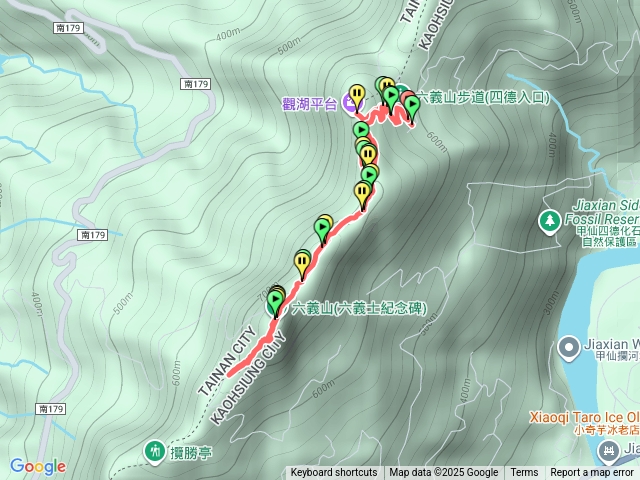Click the 六義山(六義士紀念碑) place label
Screen dimensions: 640x480
coord(359,308)
